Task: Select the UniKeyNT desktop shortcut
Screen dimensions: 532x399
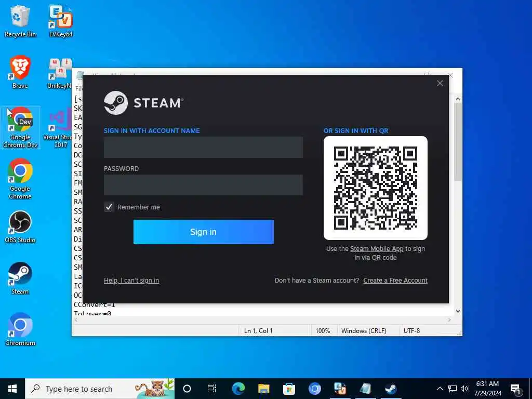Action: (60, 73)
